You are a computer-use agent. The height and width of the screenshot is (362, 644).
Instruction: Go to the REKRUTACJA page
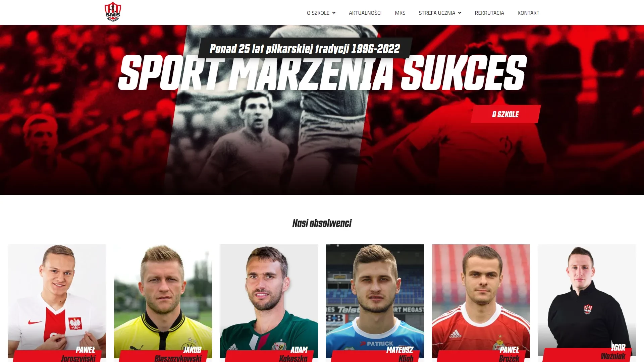click(x=489, y=13)
